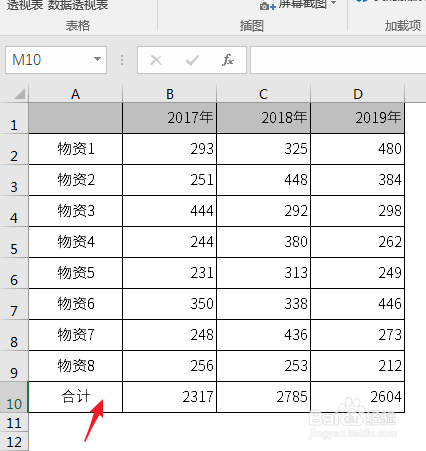Click cell with value 444
The image size is (426, 451).
click(x=170, y=211)
